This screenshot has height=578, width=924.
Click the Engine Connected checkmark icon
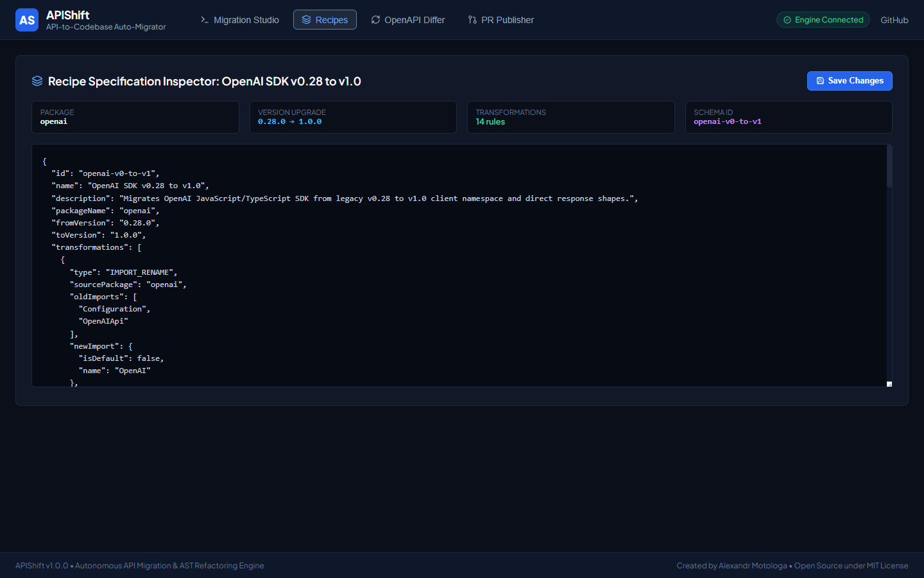(787, 20)
